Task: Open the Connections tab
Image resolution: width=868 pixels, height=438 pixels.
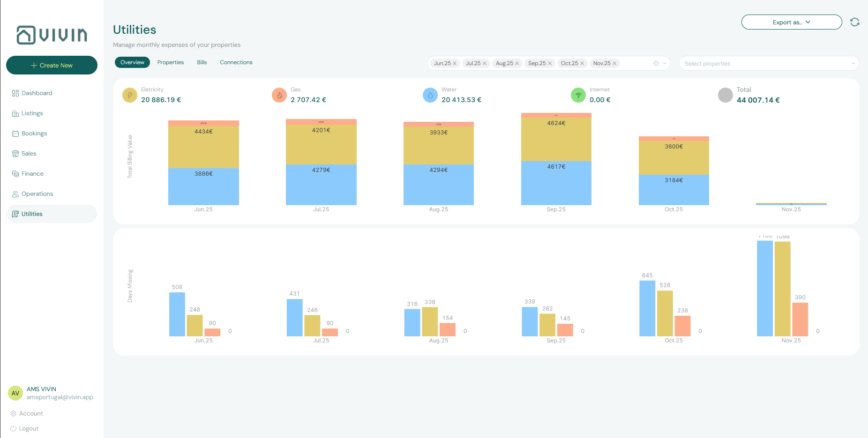Action: coord(236,62)
